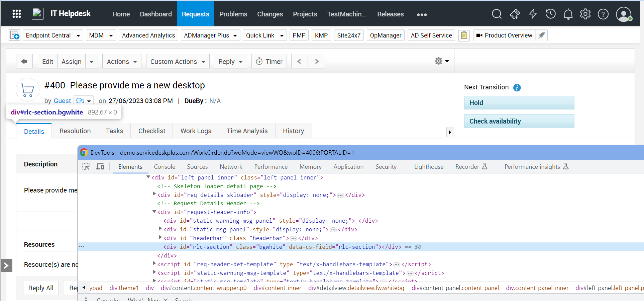The image size is (644, 301).
Task: Open the notifications bell
Action: coord(568,14)
